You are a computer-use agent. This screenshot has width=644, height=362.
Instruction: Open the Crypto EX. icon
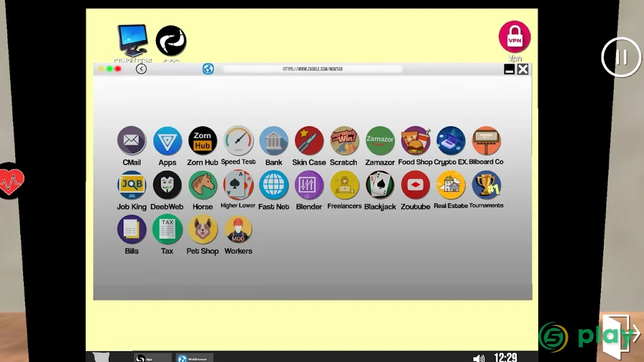click(450, 140)
